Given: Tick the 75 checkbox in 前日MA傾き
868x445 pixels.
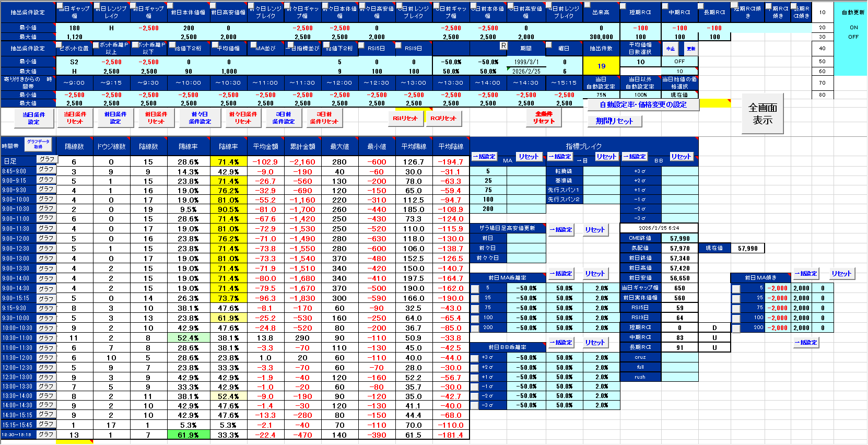Looking at the screenshot, I should pyautogui.click(x=736, y=309).
